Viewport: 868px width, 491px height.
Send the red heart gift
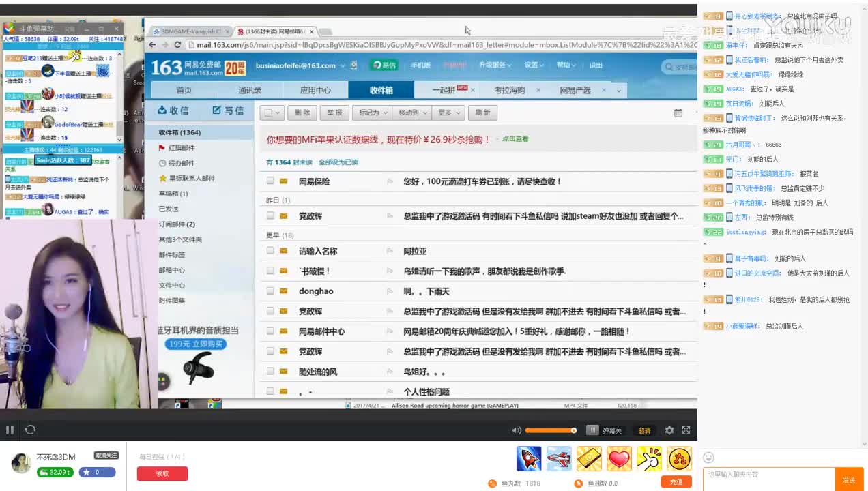click(x=619, y=459)
